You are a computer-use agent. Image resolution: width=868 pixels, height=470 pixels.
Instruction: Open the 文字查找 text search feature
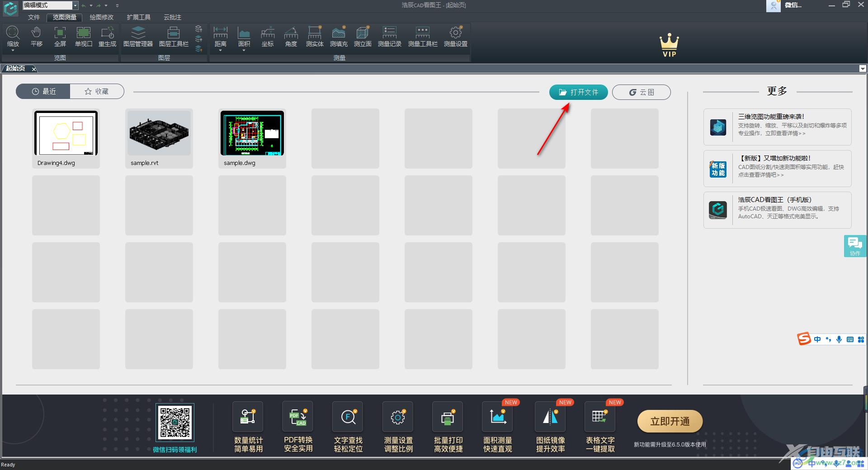348,417
